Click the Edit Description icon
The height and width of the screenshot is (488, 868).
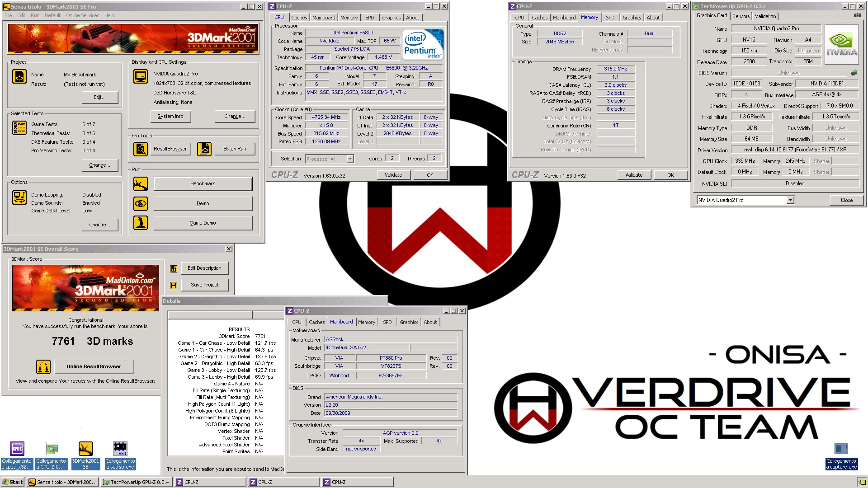[x=174, y=269]
